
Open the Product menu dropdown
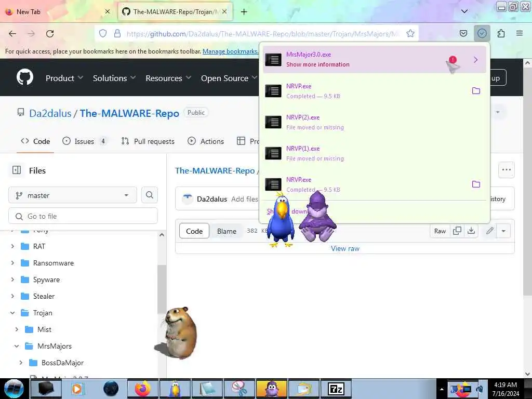click(x=64, y=78)
